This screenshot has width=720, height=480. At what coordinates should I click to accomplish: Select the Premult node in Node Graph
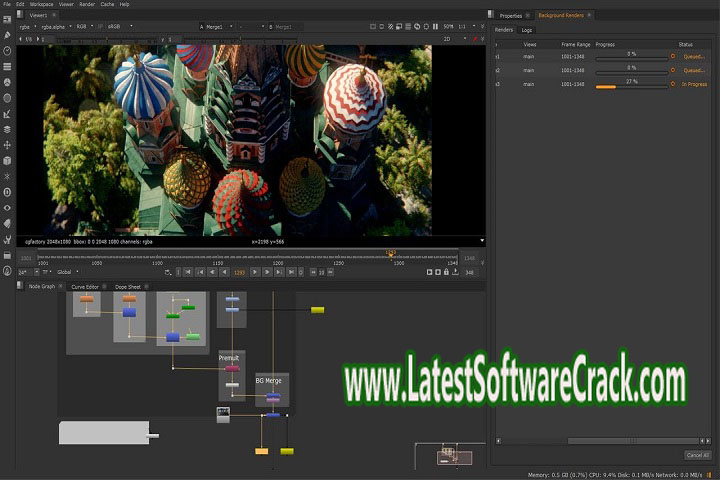(x=231, y=368)
